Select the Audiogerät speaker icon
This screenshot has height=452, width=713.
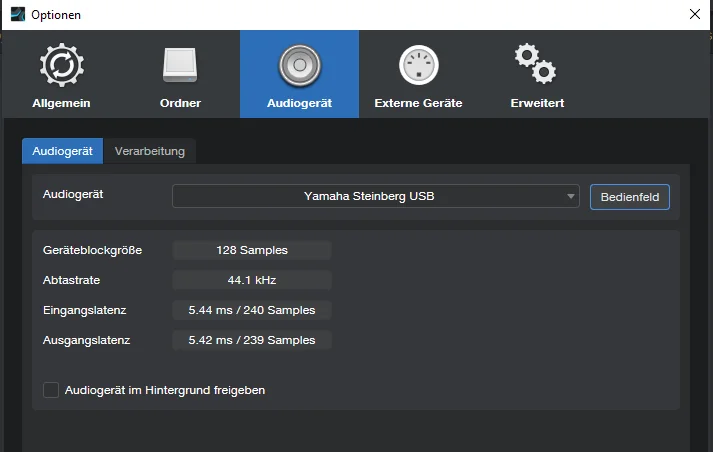click(x=299, y=65)
